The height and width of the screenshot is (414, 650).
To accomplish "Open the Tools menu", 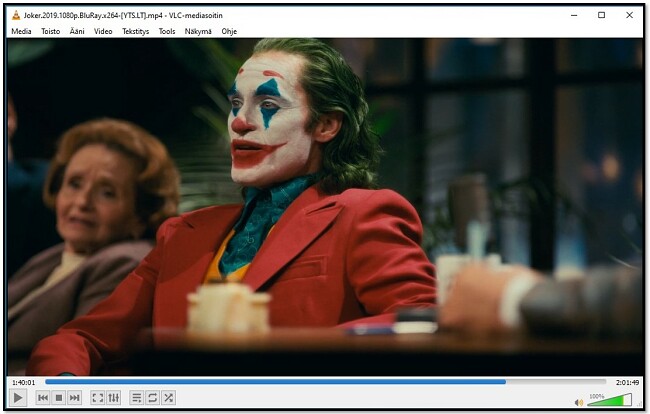I will coord(167,31).
